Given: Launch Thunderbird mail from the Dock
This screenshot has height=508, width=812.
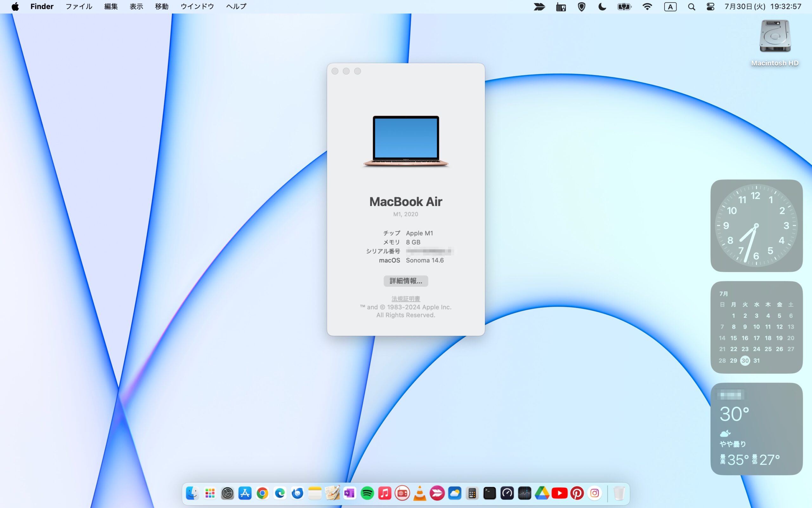Looking at the screenshot, I should pos(297,493).
